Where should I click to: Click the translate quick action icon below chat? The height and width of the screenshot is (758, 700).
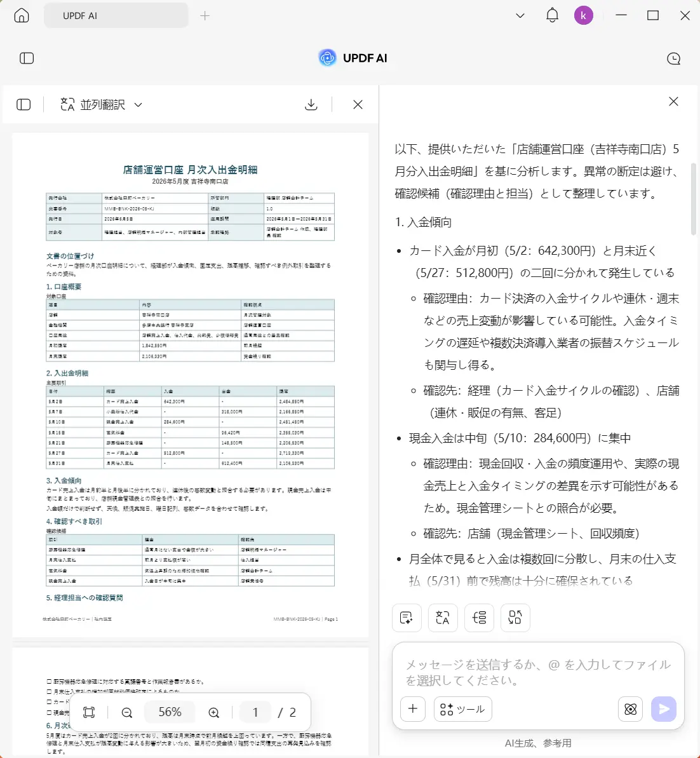coord(443,618)
